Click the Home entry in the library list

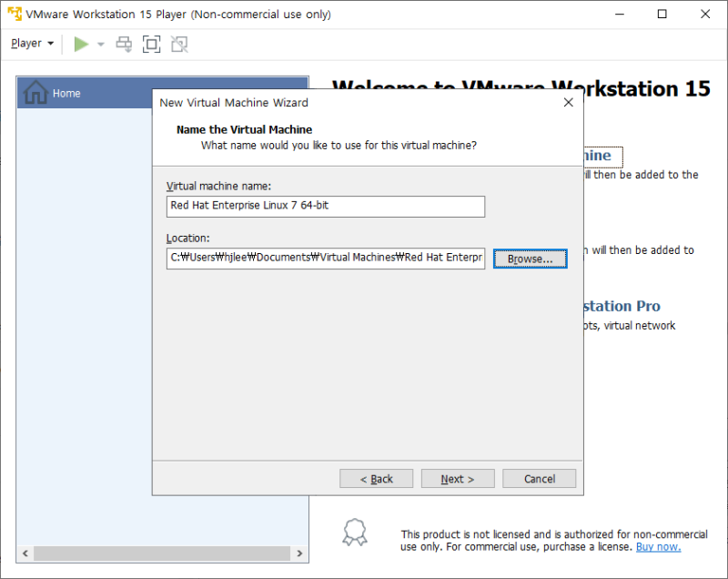point(66,93)
